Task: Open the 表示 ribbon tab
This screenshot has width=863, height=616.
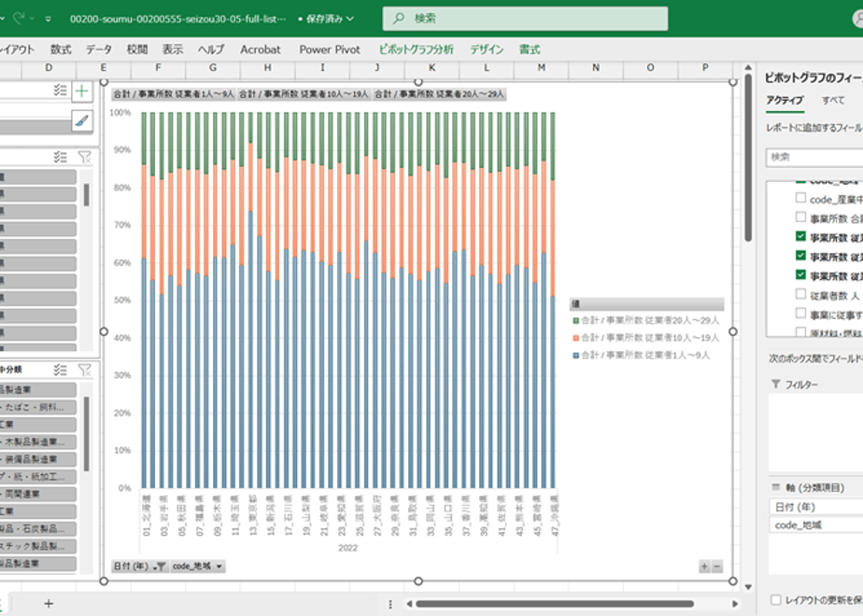Action: [x=172, y=49]
